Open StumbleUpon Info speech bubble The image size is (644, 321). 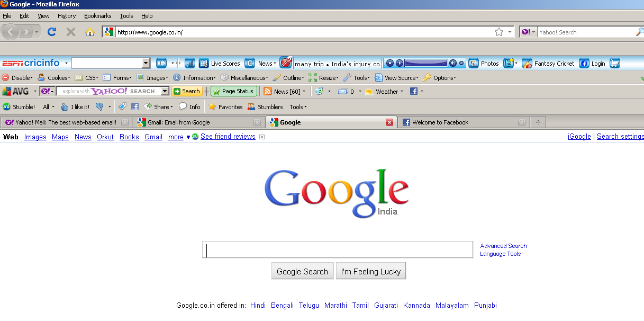click(x=189, y=106)
